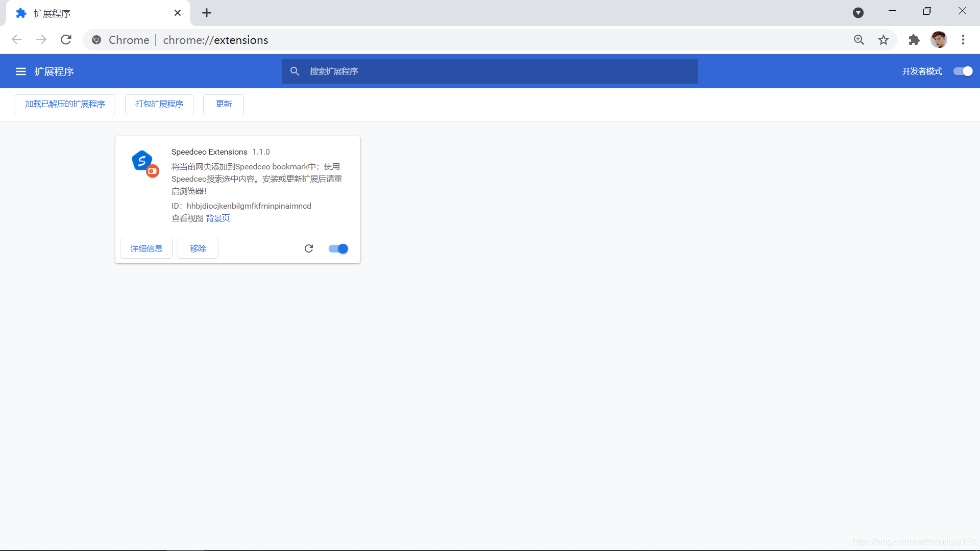Image resolution: width=980 pixels, height=551 pixels.
Task: Click the user profile avatar
Action: (939, 40)
